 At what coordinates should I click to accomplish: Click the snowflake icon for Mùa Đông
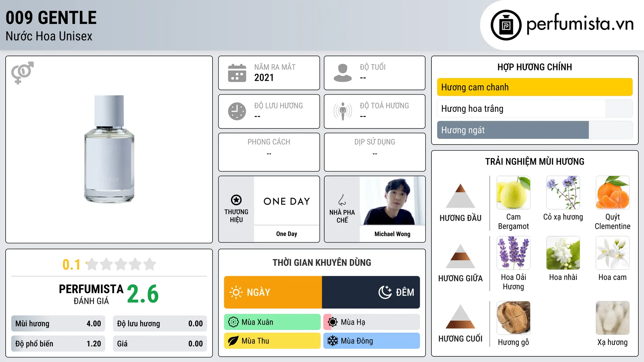333,341
